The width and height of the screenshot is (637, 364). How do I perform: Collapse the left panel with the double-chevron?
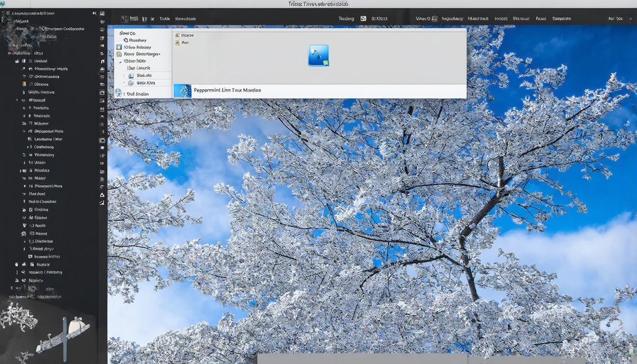(94, 14)
